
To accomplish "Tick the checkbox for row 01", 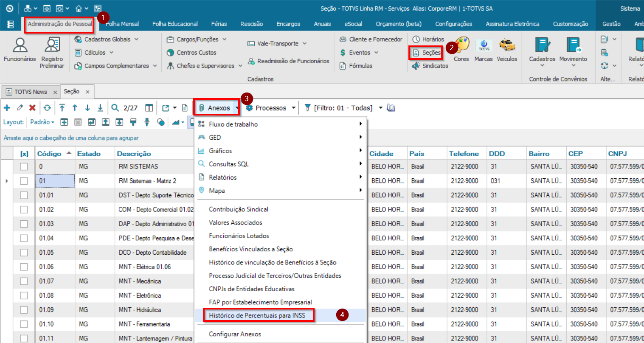I will tap(24, 181).
